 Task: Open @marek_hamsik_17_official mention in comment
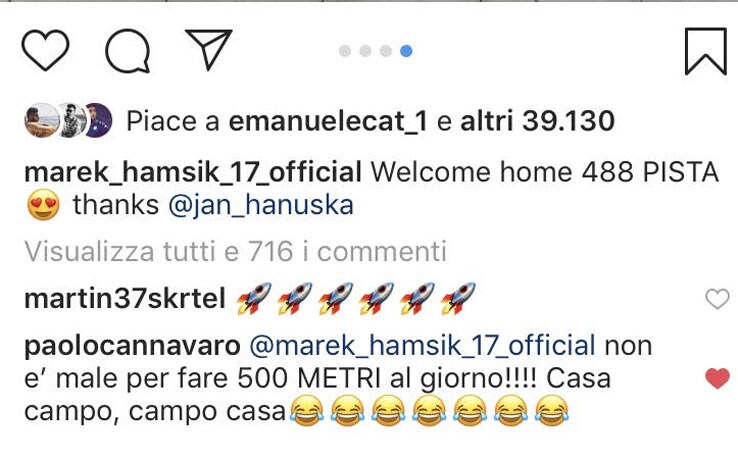tap(423, 346)
